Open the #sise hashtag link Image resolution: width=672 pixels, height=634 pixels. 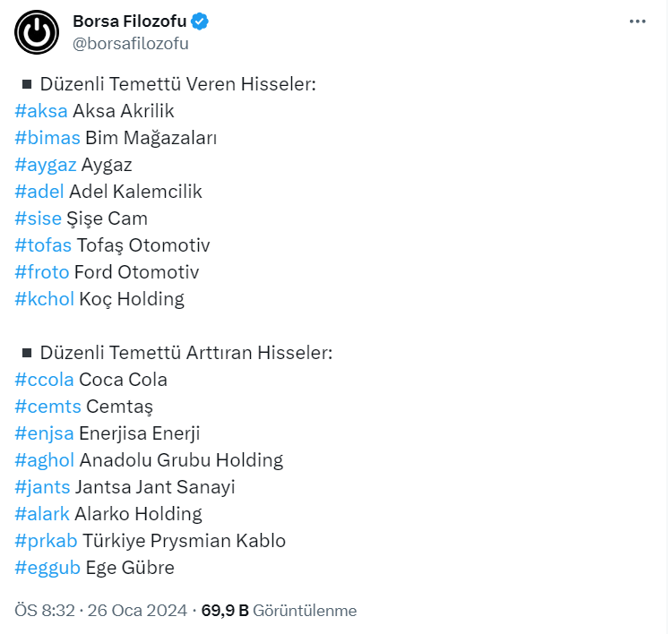(x=39, y=218)
